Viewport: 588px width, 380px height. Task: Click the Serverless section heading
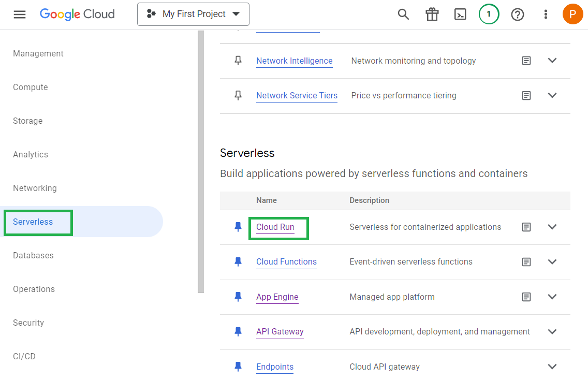coord(247,153)
